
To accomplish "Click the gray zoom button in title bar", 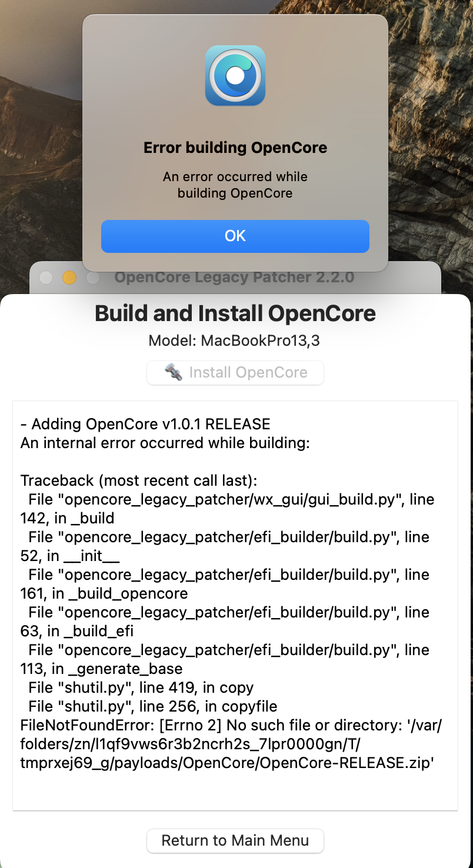I will coord(93,278).
